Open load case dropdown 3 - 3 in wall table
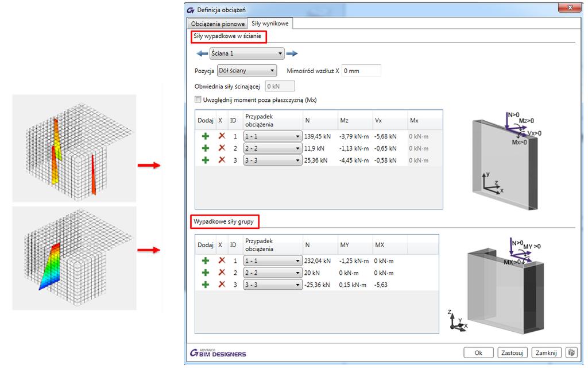The height and width of the screenshot is (368, 588). coord(273,160)
